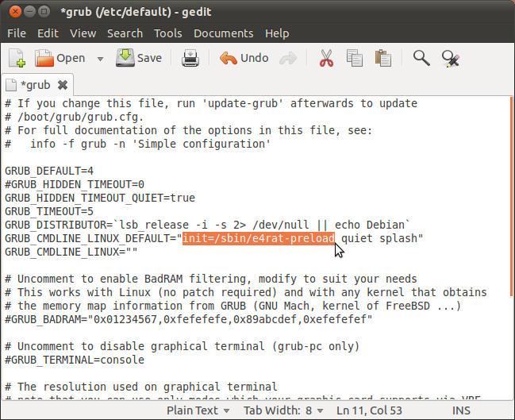This screenshot has height=420, width=515.
Task: Click the #GRUB_BADRAM line
Action: (x=189, y=319)
